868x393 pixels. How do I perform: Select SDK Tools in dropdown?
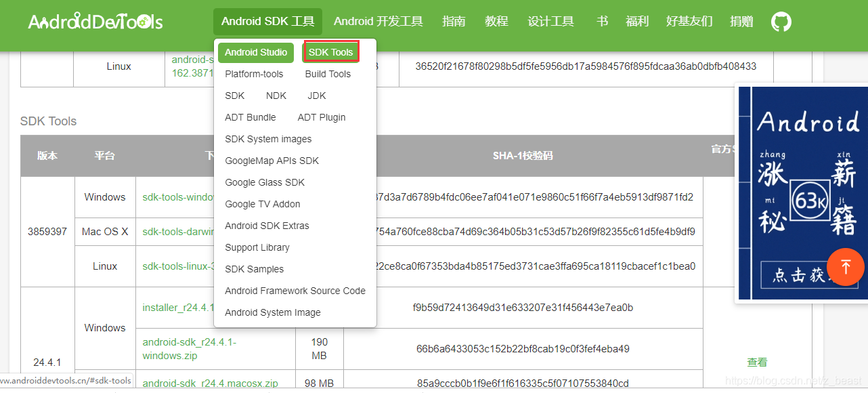coord(330,52)
